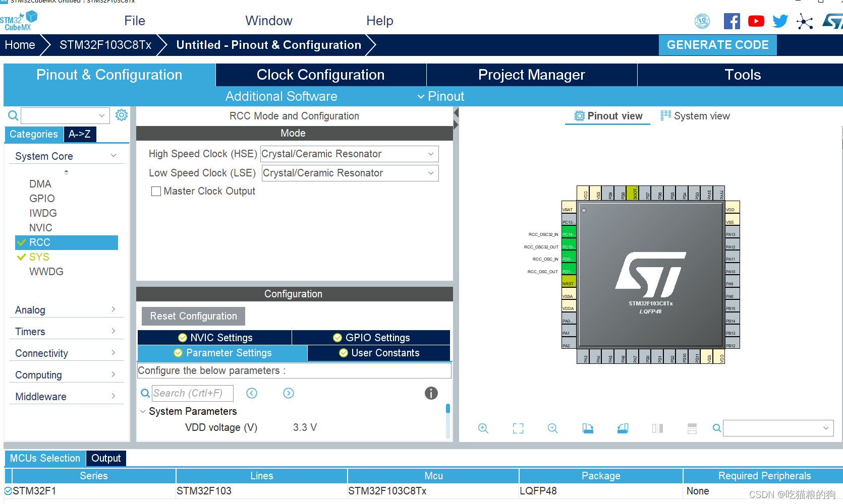Screen dimensions: 843x504
Task: Click the vertical split view icon
Action: 657,428
